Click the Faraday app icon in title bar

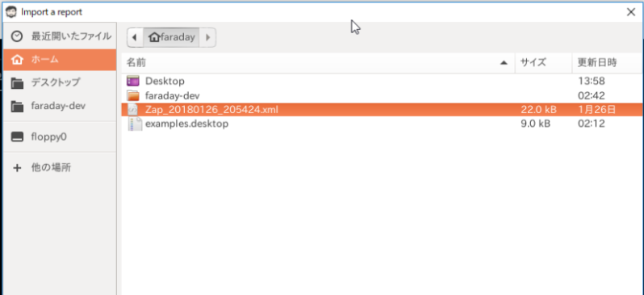click(x=11, y=12)
